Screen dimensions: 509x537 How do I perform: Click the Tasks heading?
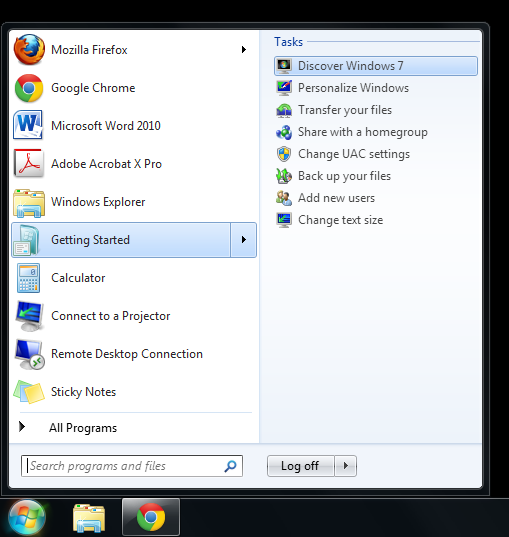point(288,42)
